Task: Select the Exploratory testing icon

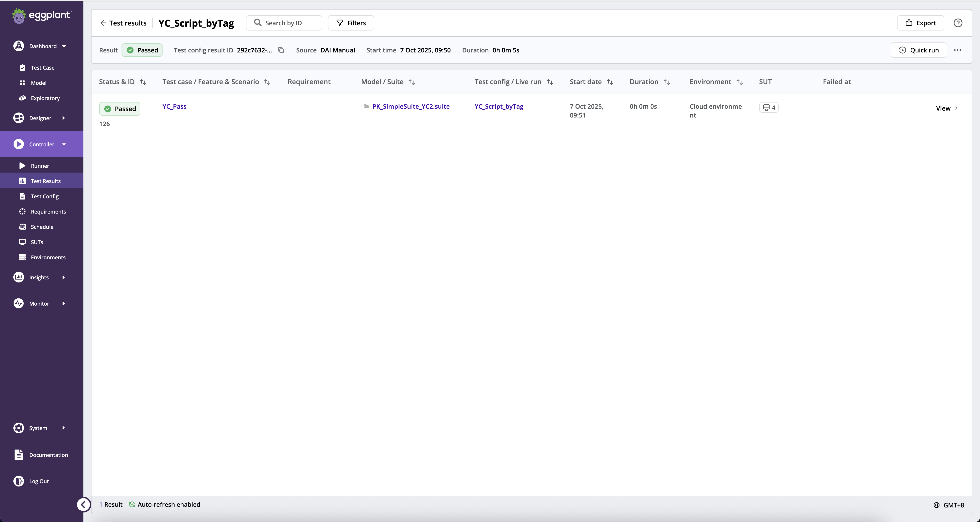Action: (x=22, y=98)
